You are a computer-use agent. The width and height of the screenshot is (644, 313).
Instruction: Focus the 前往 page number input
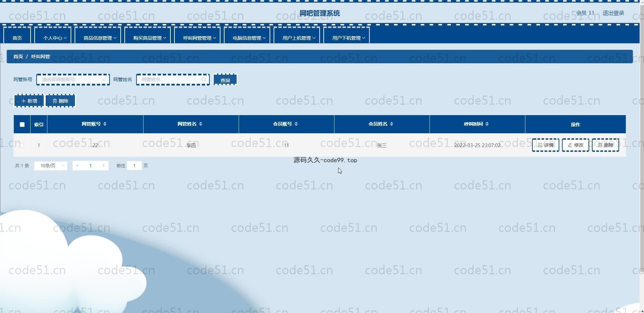coord(134,166)
